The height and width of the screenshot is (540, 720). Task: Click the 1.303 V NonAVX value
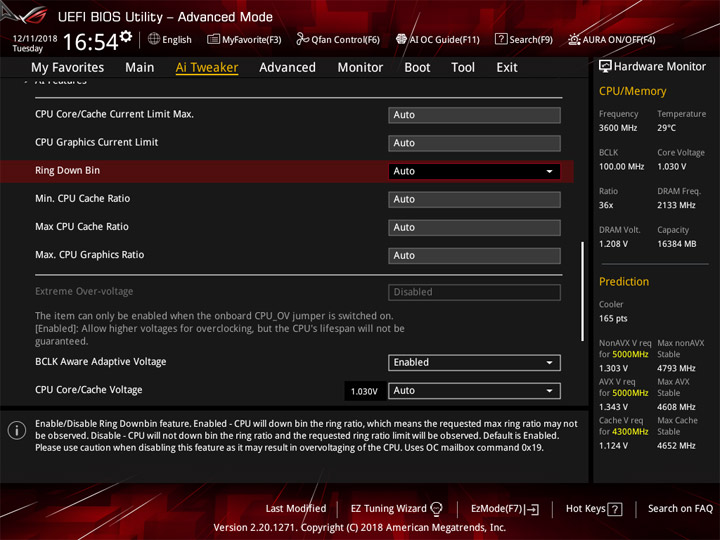coord(613,368)
